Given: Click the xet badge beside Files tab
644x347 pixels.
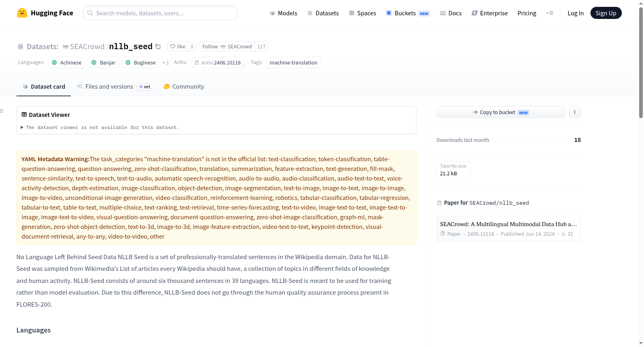Looking at the screenshot, I should 144,87.
